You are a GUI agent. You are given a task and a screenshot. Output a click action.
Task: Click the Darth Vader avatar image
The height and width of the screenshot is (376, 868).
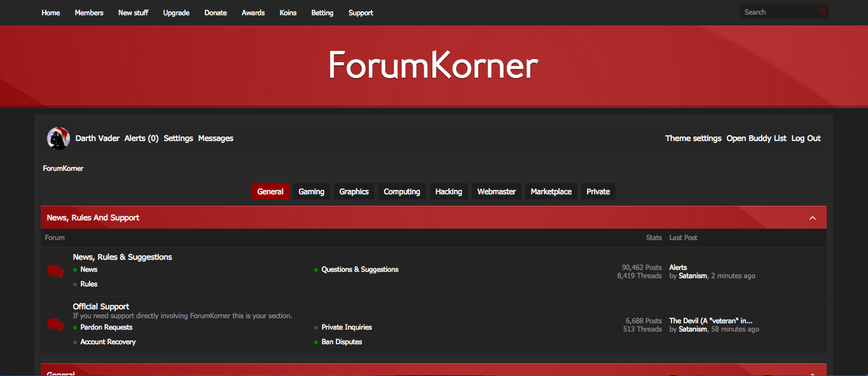pyautogui.click(x=58, y=138)
